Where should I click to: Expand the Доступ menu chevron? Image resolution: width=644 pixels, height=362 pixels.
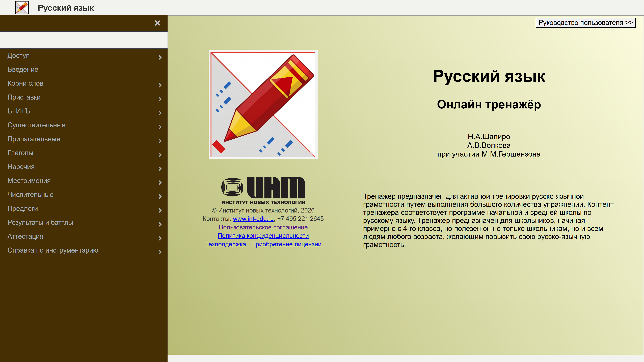click(160, 57)
